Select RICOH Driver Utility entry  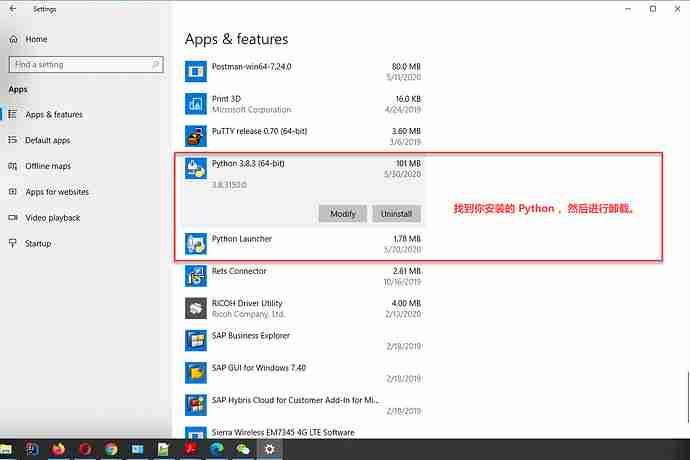point(303,308)
